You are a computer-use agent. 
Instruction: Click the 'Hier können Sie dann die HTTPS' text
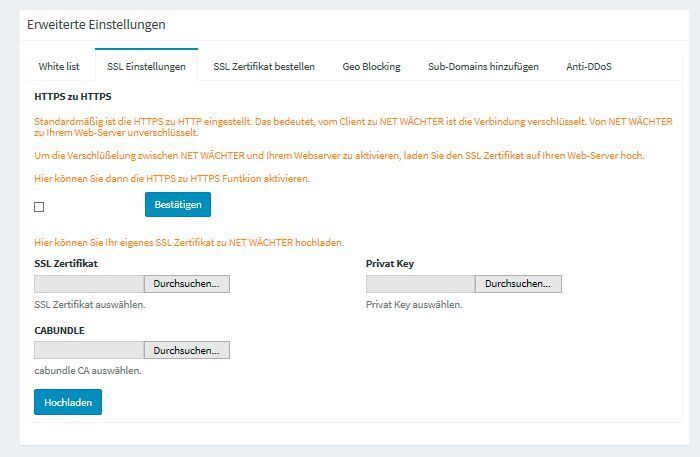click(x=172, y=179)
